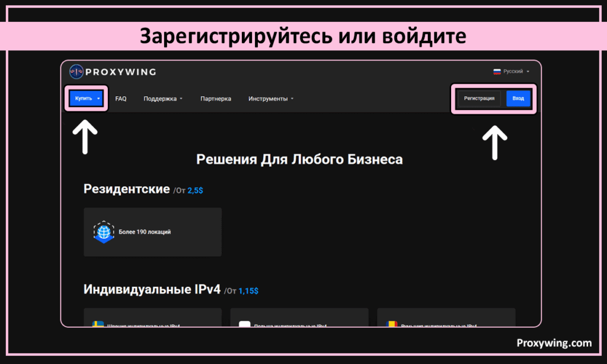
Task: Click the Индивидуальные IPv4 heading
Action: pos(152,289)
